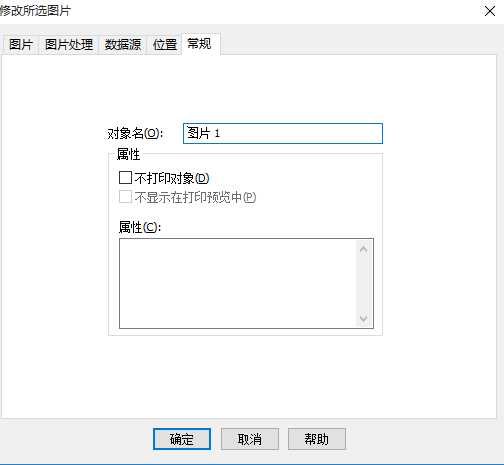Screen dimensions: 504x465
Task: Close the 修改所选图片 dialog
Action: coord(490,11)
